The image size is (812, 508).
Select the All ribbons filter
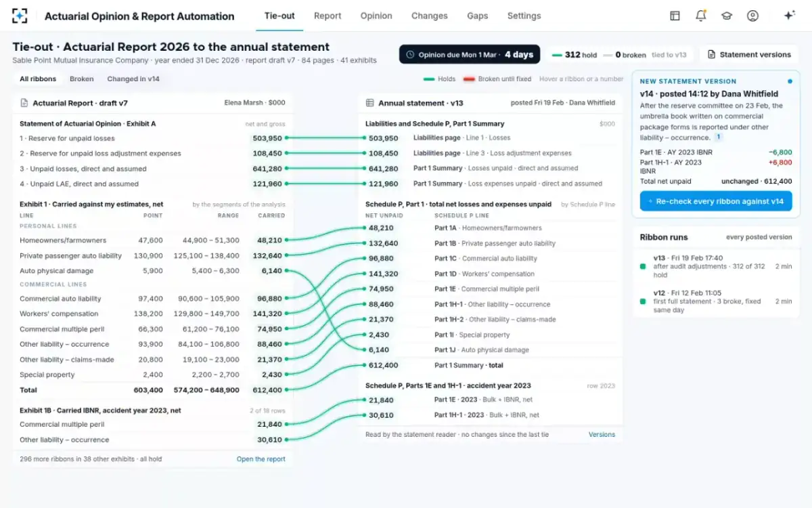pos(38,79)
